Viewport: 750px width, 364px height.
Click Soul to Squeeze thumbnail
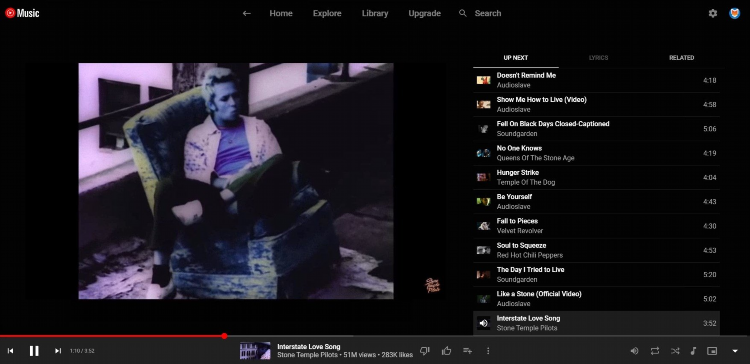click(x=484, y=250)
